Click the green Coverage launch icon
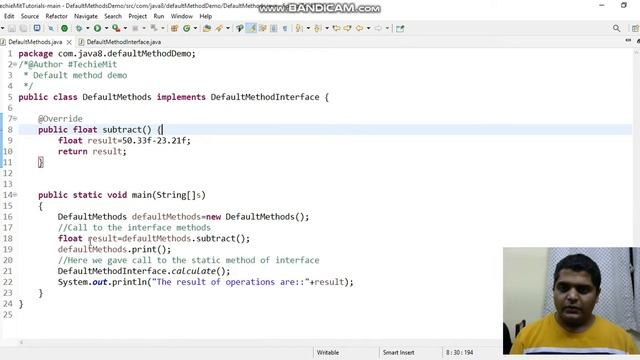The image size is (640, 360). coord(64,28)
